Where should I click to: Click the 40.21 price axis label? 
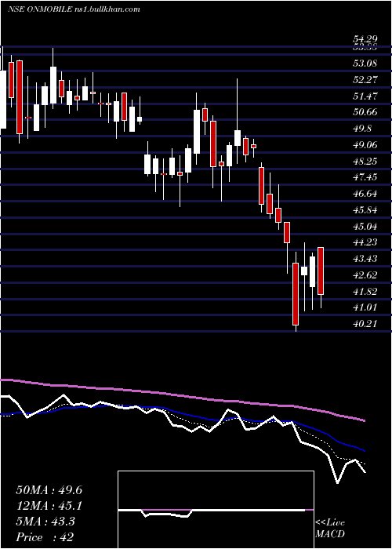click(x=365, y=323)
